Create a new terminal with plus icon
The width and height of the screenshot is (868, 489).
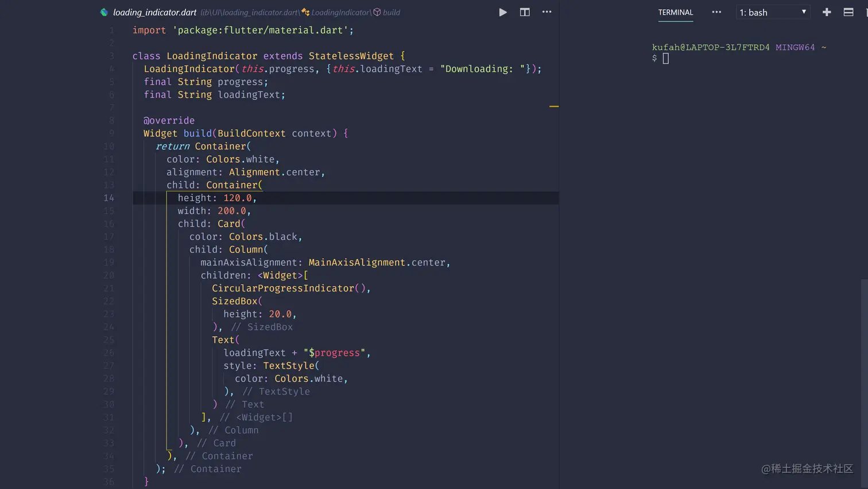(827, 12)
